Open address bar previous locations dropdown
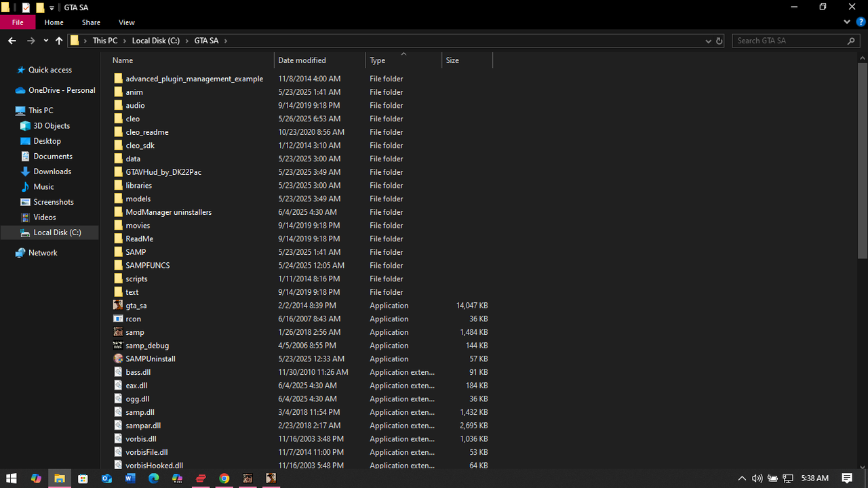 (708, 41)
